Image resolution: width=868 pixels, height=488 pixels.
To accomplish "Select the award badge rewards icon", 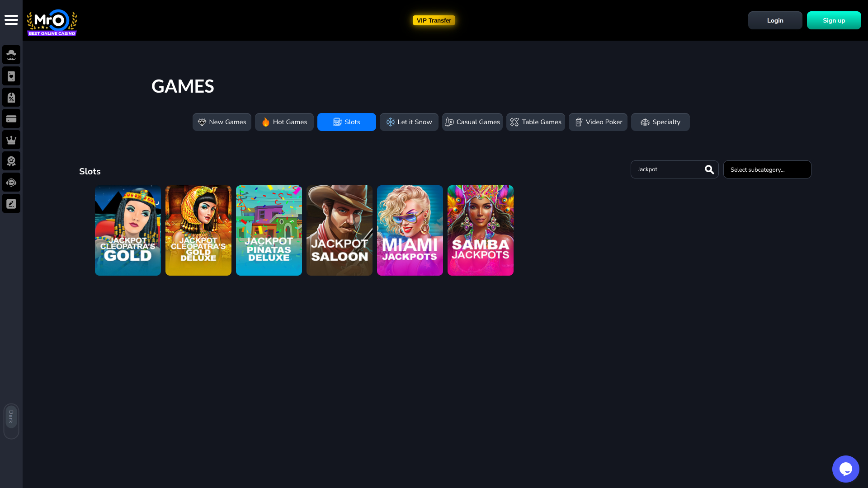I will click(11, 161).
